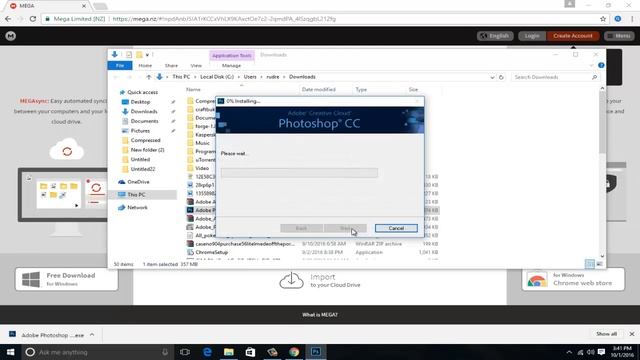Switch Explorer to large icons view
The height and width of the screenshot is (360, 640).
coord(600,264)
